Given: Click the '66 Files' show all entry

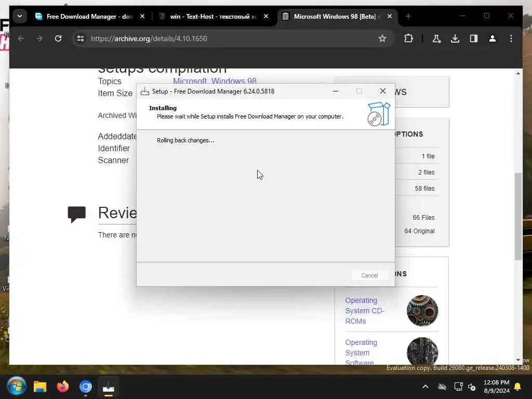Looking at the screenshot, I should click(x=423, y=218).
